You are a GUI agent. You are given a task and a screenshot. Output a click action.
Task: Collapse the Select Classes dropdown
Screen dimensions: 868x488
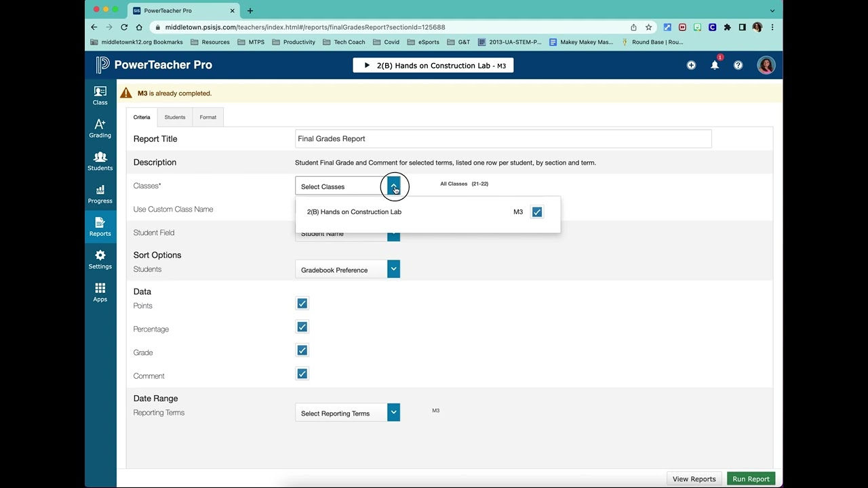[393, 186]
